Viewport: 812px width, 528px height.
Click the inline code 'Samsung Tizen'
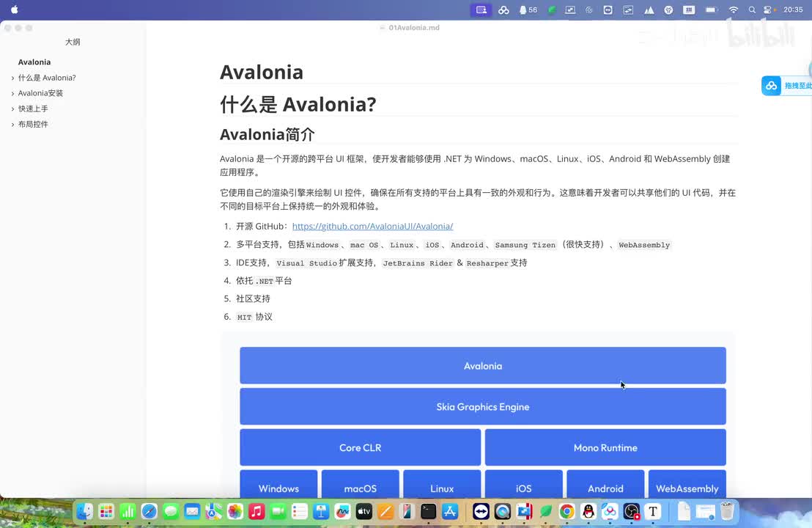[525, 245]
